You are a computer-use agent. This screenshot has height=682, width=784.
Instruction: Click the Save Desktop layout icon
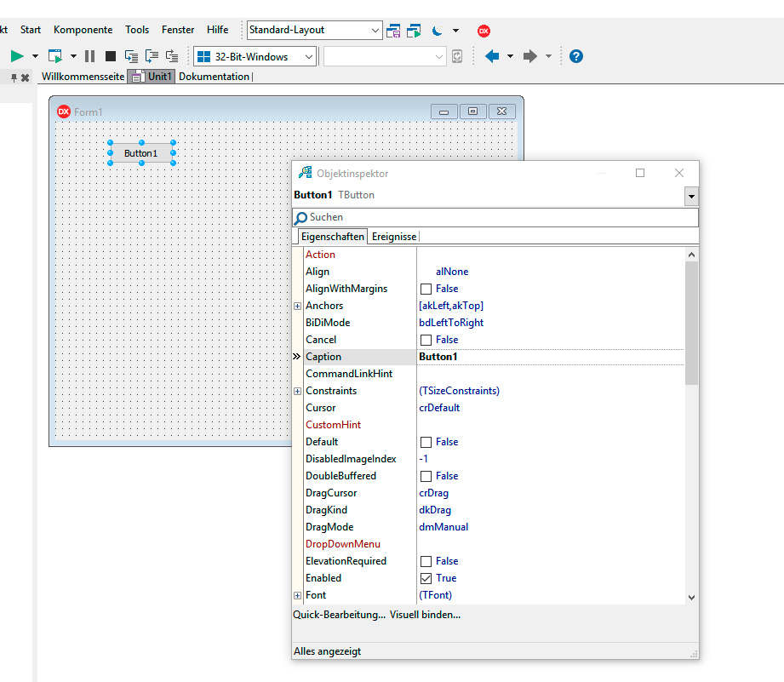(393, 31)
